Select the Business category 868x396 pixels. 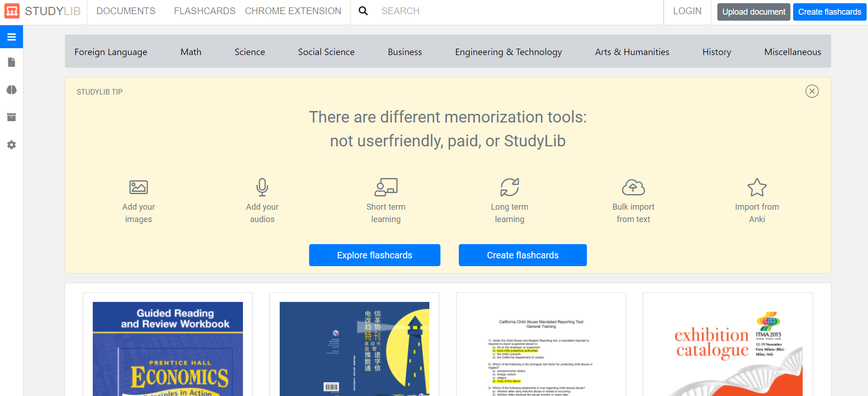tap(405, 52)
